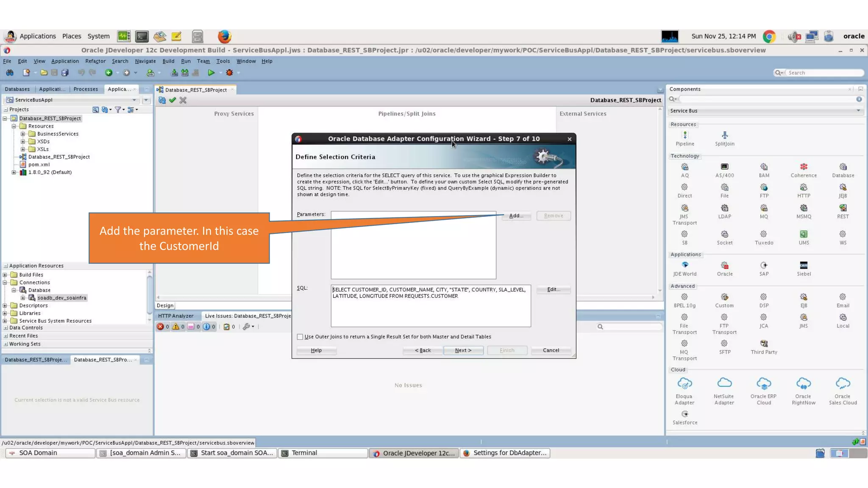Enable Use Outer Joins checkbox
Viewport: 868px width, 488px height.
pos(300,337)
